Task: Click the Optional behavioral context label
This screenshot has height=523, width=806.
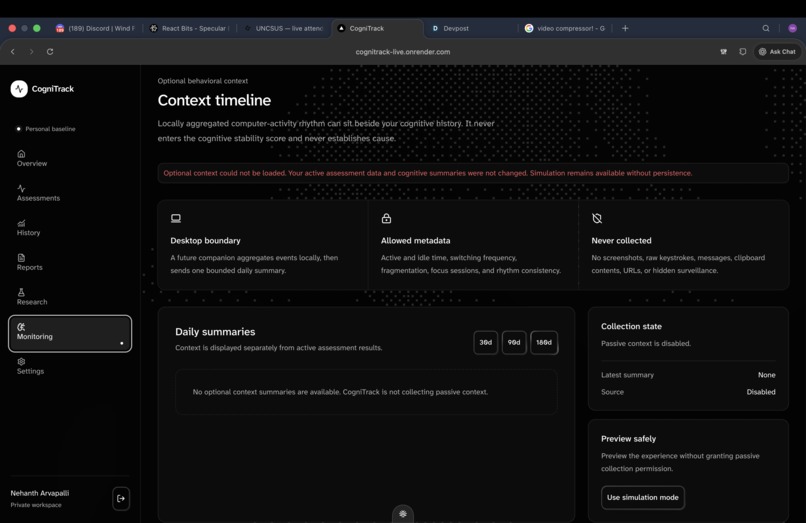Action: 203,81
